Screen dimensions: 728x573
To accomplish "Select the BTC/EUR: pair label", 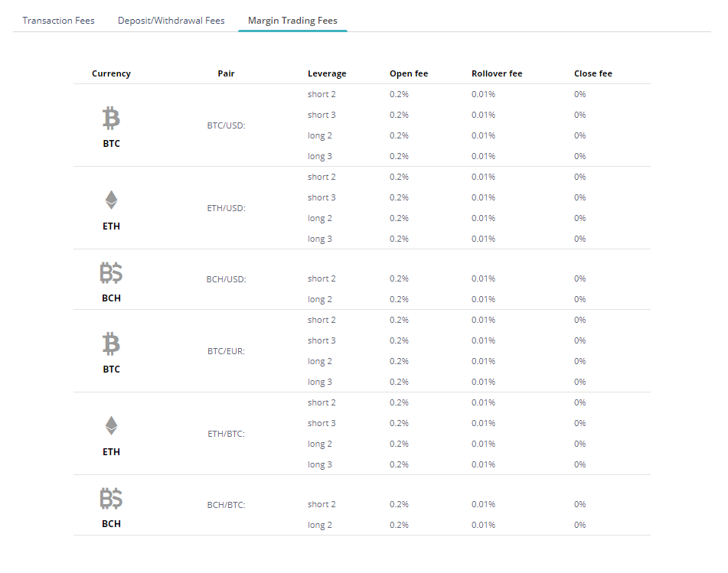I will click(x=226, y=351).
